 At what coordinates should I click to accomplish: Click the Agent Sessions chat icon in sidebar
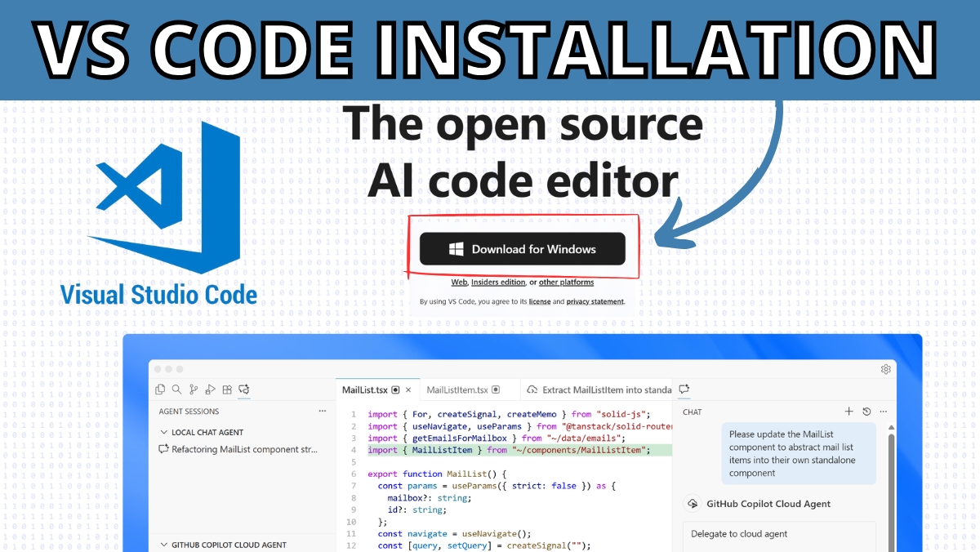point(243,390)
